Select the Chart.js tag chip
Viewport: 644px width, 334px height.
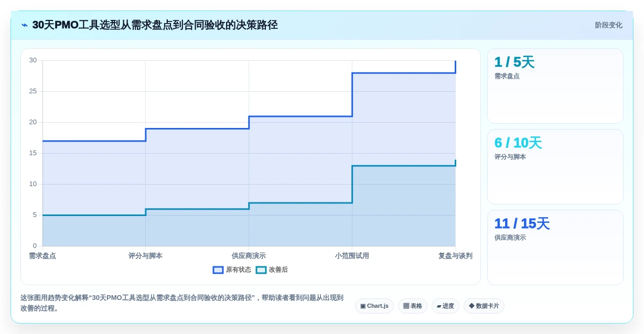374,306
